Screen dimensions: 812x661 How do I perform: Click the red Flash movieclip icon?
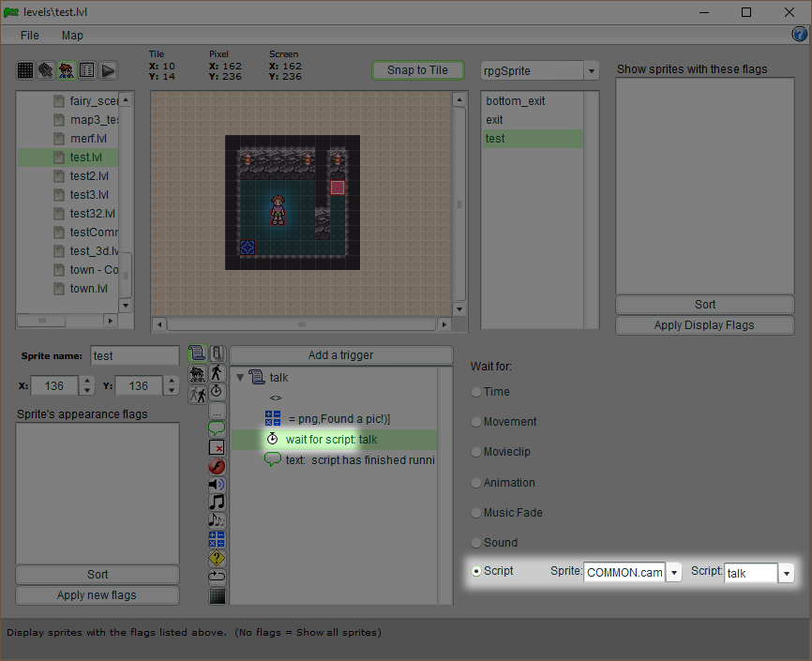[217, 466]
